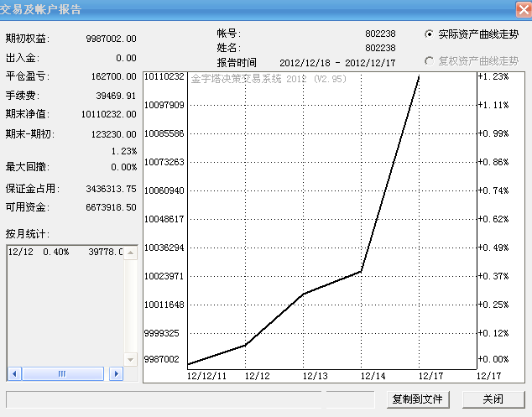Click the +0.74% axis label

pyautogui.click(x=493, y=190)
